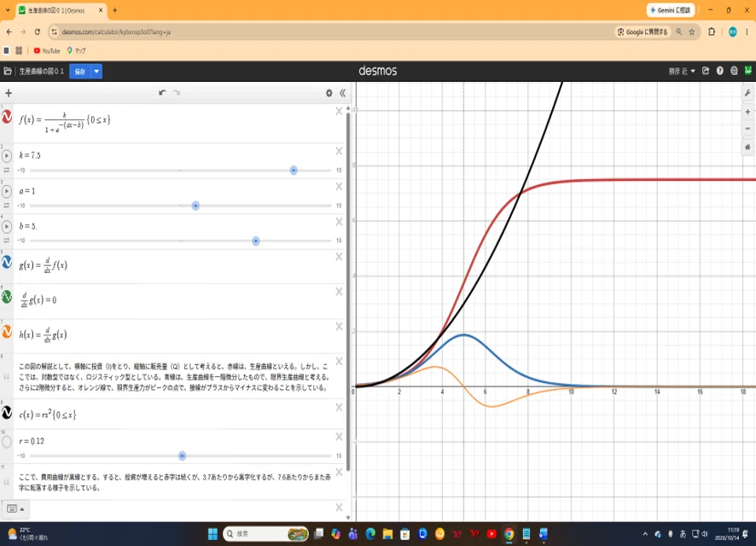This screenshot has height=546, width=756.
Task: Share the graph using share icon
Action: pos(706,71)
